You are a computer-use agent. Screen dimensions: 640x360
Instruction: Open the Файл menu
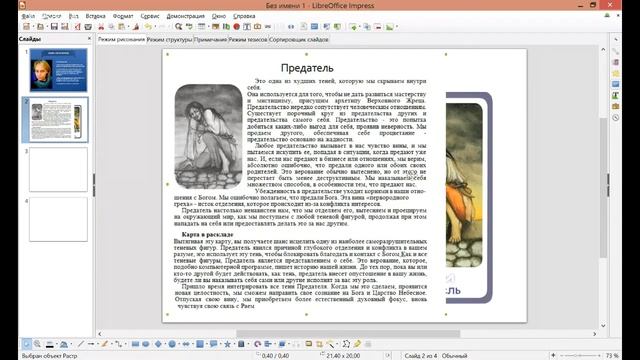[x=28, y=16]
